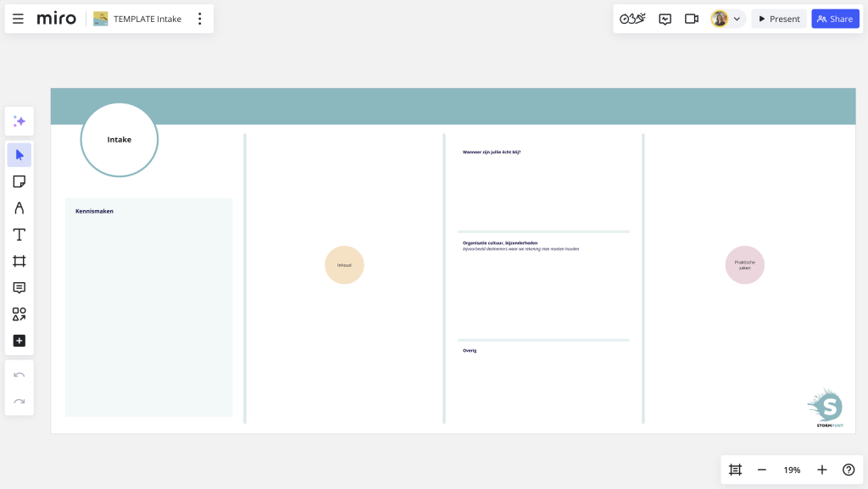Open board options three-dot menu
The height and width of the screenshot is (489, 868).
(200, 19)
